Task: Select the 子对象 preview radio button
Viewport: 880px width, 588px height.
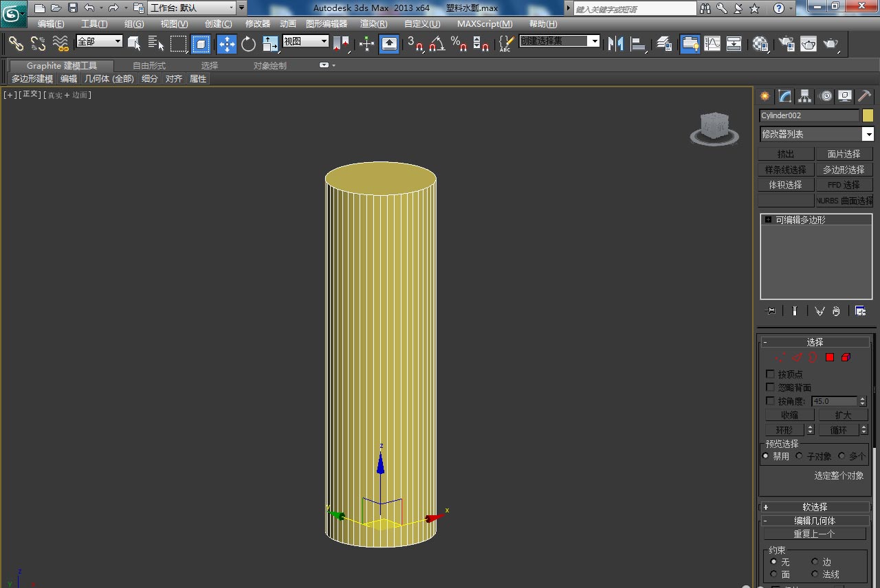Action: [x=800, y=456]
